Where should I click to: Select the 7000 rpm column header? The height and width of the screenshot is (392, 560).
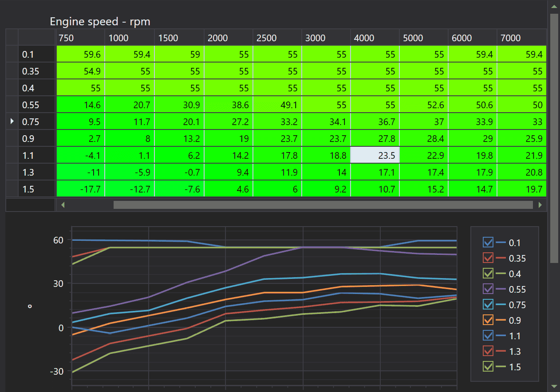pyautogui.click(x=522, y=38)
